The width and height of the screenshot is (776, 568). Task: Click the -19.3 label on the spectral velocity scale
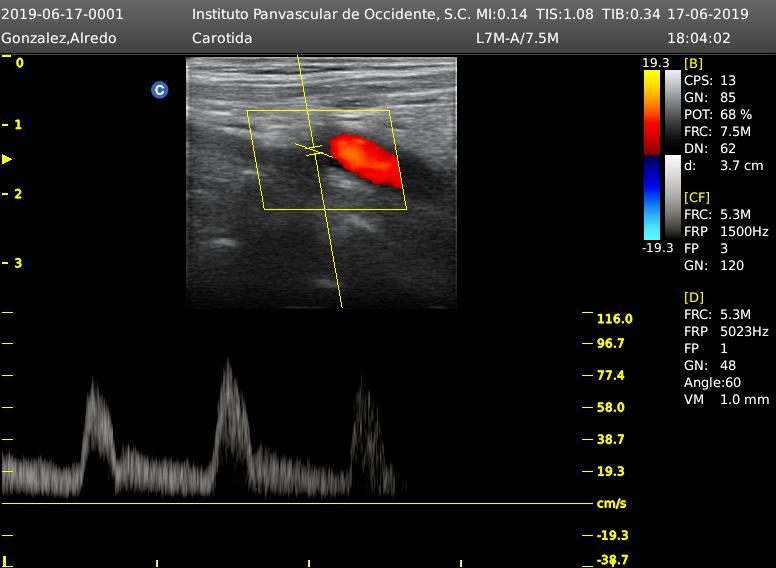tap(613, 535)
